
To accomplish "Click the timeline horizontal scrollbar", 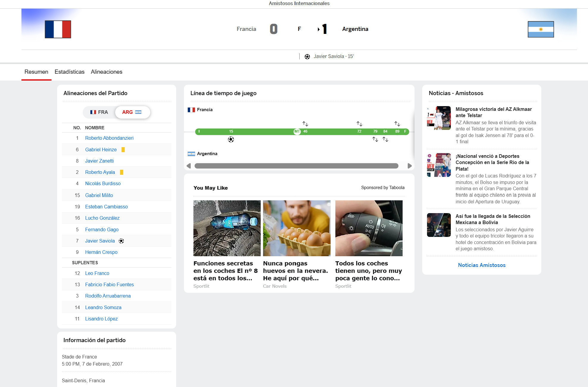I will click(296, 166).
